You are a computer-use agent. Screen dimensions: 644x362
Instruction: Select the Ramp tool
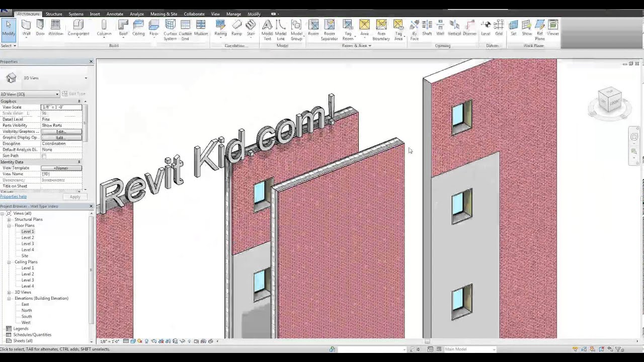(x=236, y=28)
